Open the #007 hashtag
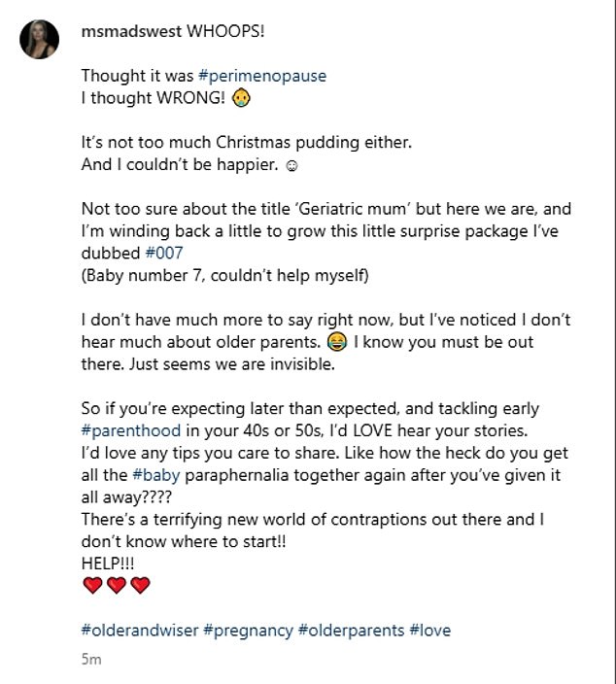The height and width of the screenshot is (684, 616). click(164, 253)
